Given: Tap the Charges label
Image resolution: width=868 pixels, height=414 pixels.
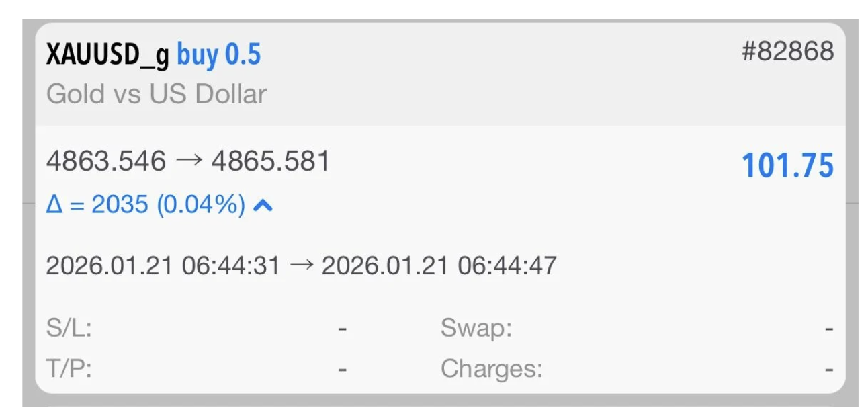Looking at the screenshot, I should (x=491, y=369).
